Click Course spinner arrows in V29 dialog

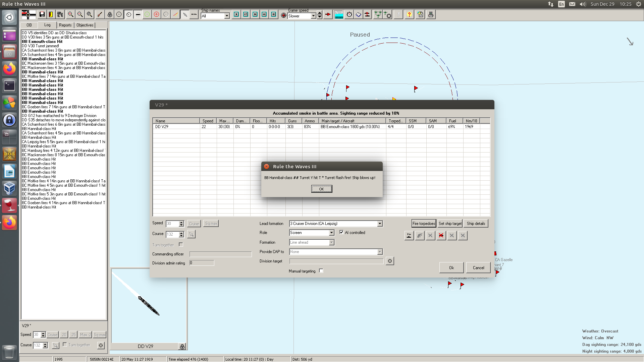coord(181,234)
